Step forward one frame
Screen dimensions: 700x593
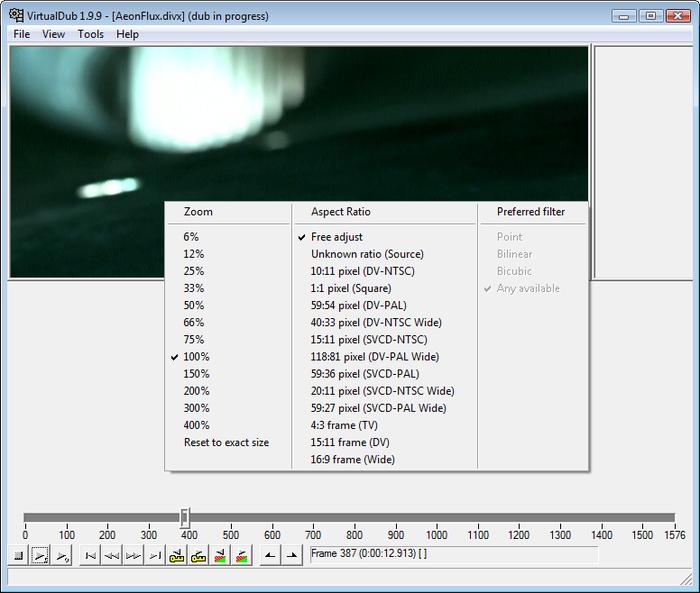(133, 555)
